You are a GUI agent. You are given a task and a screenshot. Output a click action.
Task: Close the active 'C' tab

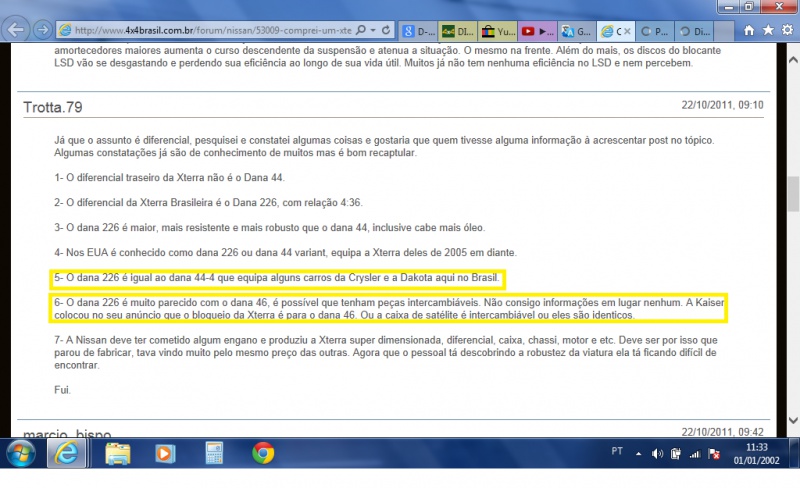(x=627, y=31)
